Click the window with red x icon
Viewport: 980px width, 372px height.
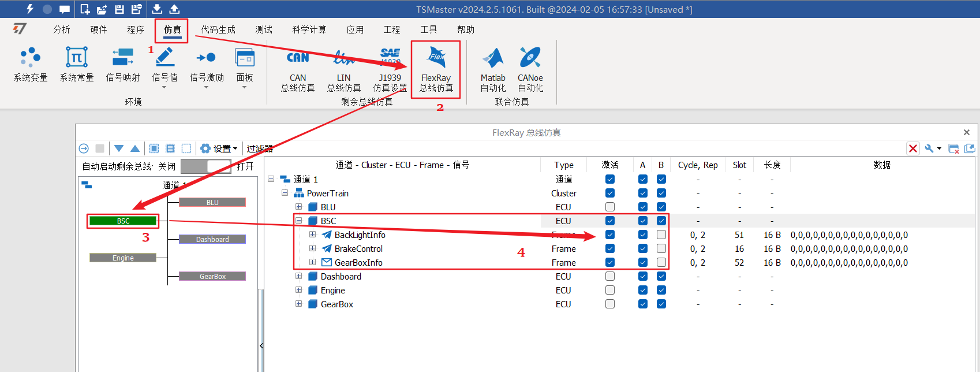click(953, 148)
